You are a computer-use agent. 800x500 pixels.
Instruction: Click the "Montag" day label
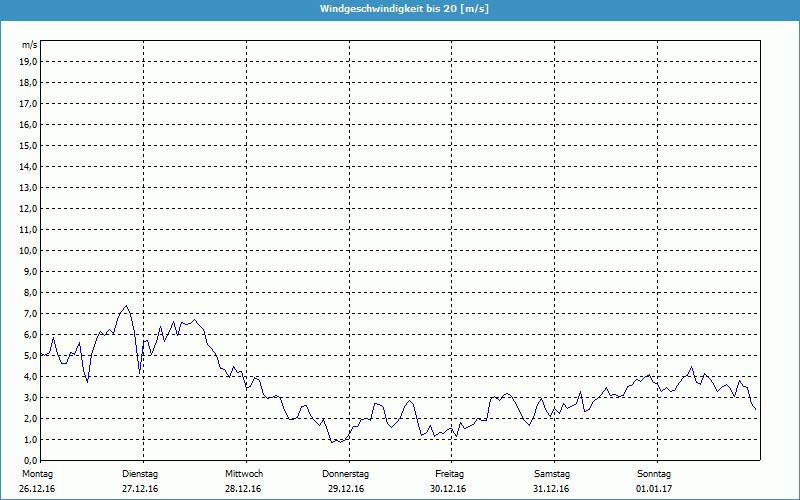pos(37,473)
